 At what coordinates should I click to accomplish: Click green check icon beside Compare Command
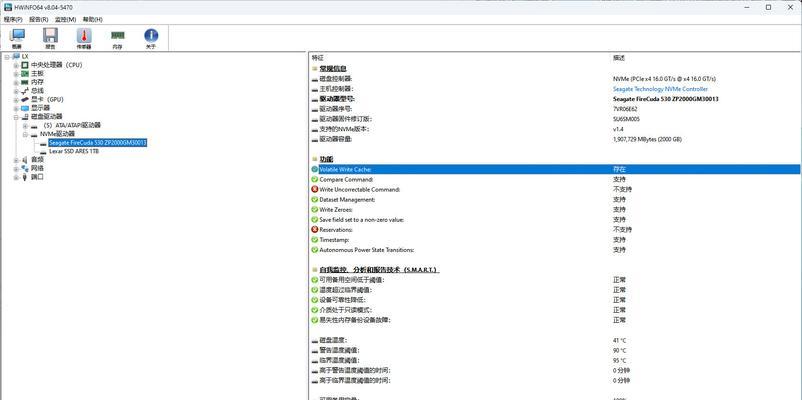pyautogui.click(x=315, y=180)
